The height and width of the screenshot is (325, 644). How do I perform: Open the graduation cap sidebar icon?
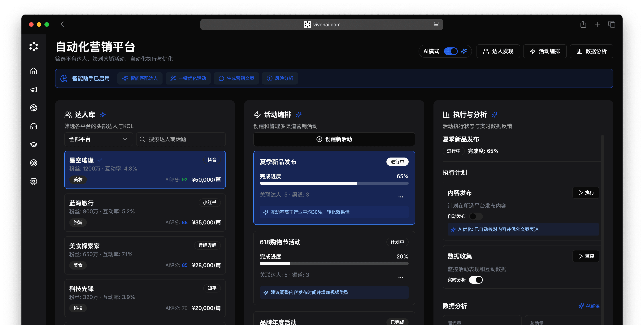click(x=33, y=145)
